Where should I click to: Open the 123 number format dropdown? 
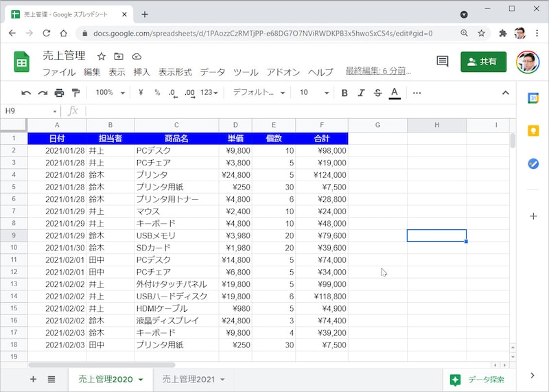tap(209, 93)
